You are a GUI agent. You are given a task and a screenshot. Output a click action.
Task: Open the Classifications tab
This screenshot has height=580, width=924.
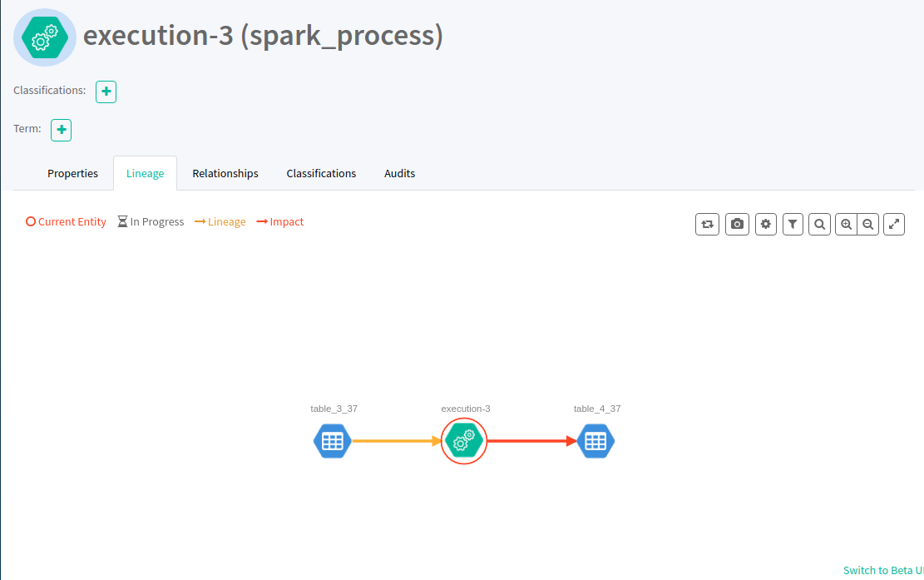click(x=321, y=173)
